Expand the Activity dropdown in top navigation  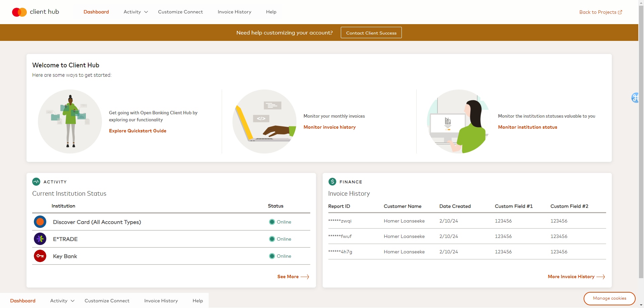136,12
